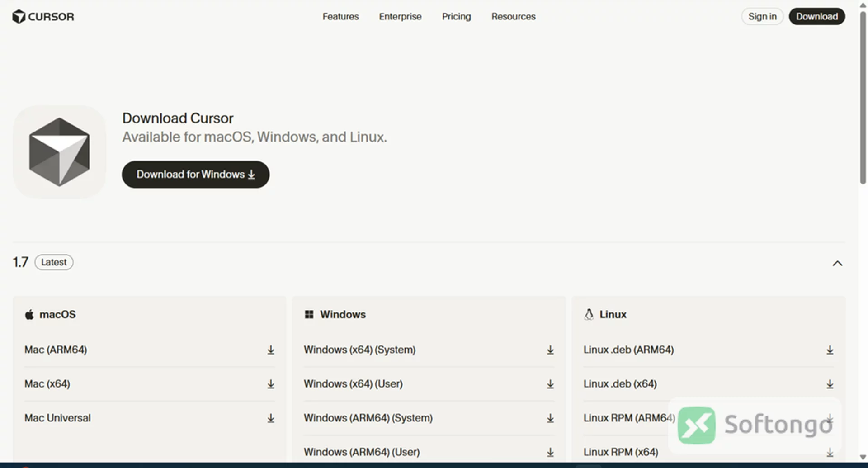This screenshot has height=468, width=868.
Task: Click the download arrow for Mac (x64)
Action: point(270,384)
